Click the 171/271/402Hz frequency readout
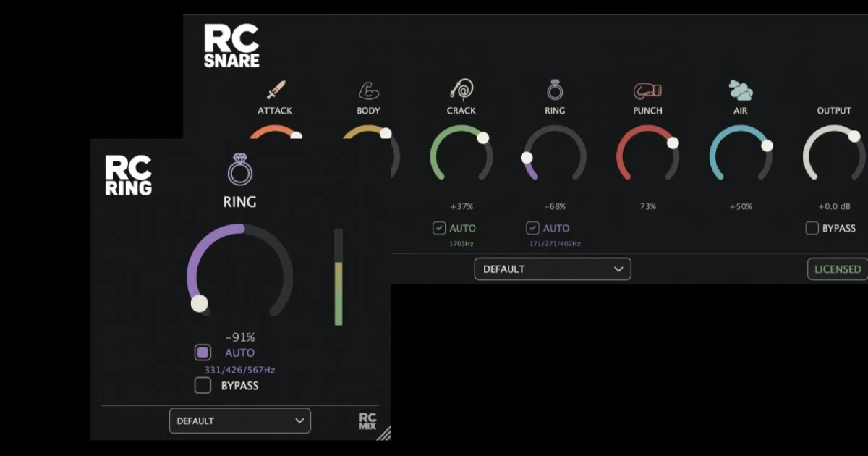Screen dimensions: 868x456 [555, 244]
